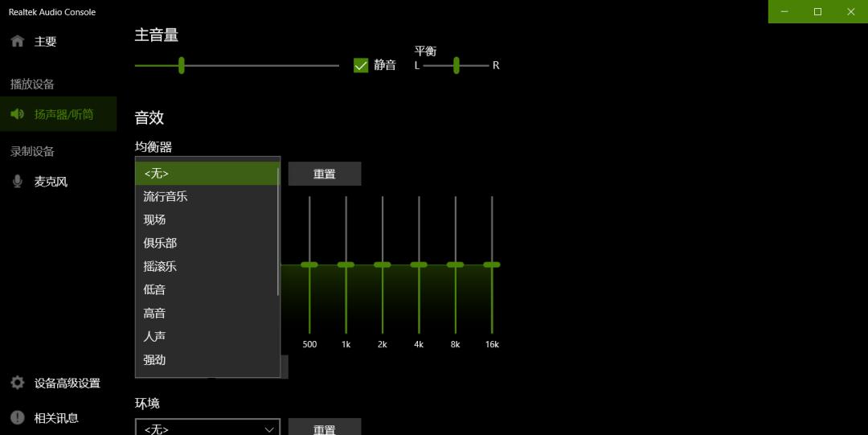Click the 1k equalizer slider handle
The image size is (868, 435).
[x=346, y=265]
